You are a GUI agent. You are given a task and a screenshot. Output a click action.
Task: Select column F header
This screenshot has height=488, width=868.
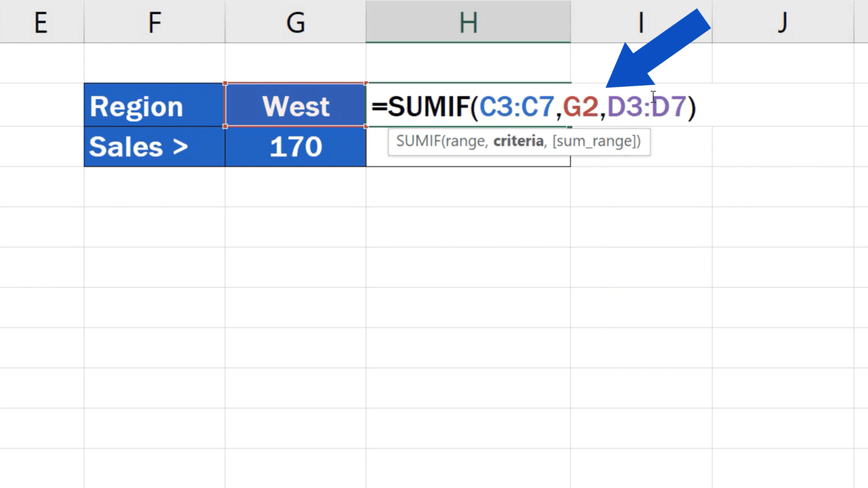pyautogui.click(x=154, y=22)
